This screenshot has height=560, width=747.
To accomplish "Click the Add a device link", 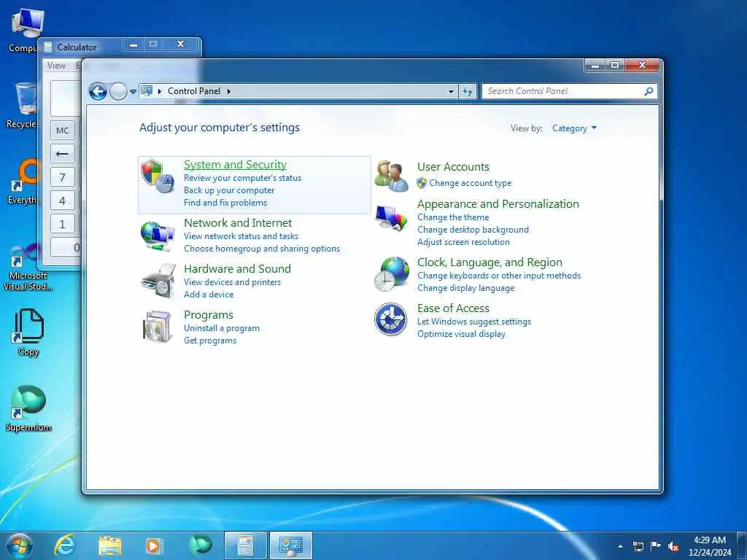I will point(209,295).
